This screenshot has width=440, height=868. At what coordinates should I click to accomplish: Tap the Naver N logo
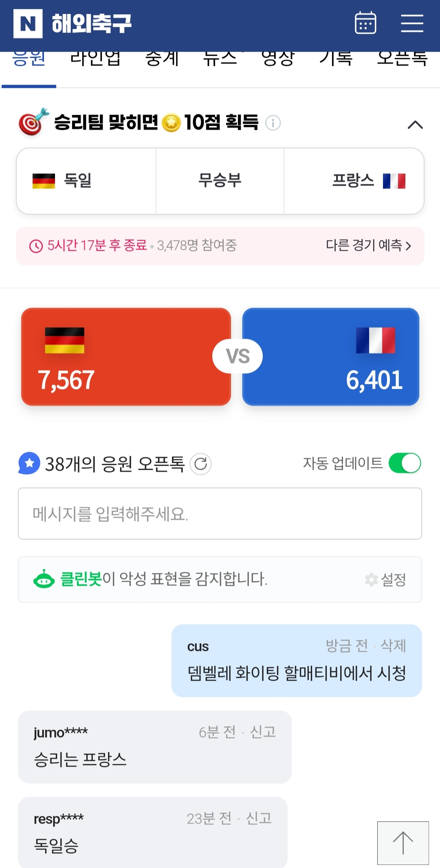click(x=28, y=24)
